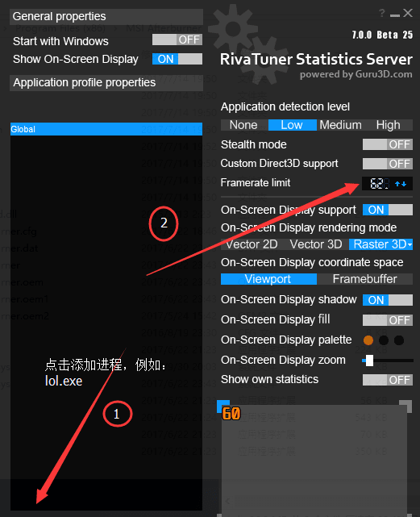This screenshot has width=420, height=517.
Task: Enable Custom Direct3D support switch
Action: [x=388, y=164]
